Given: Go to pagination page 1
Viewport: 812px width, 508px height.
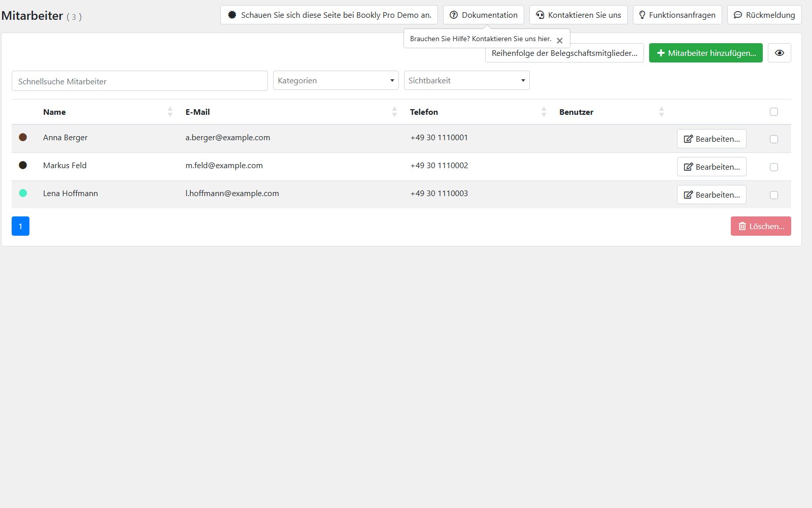Looking at the screenshot, I should 20,226.
